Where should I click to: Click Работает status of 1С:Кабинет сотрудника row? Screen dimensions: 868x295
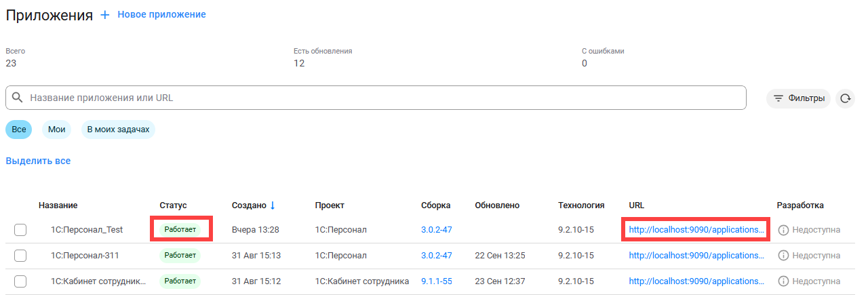[180, 281]
